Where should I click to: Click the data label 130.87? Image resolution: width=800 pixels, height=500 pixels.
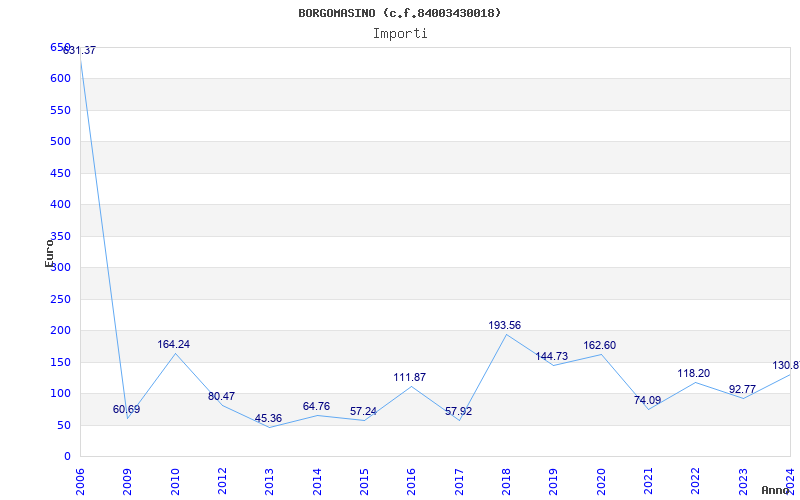(x=786, y=365)
